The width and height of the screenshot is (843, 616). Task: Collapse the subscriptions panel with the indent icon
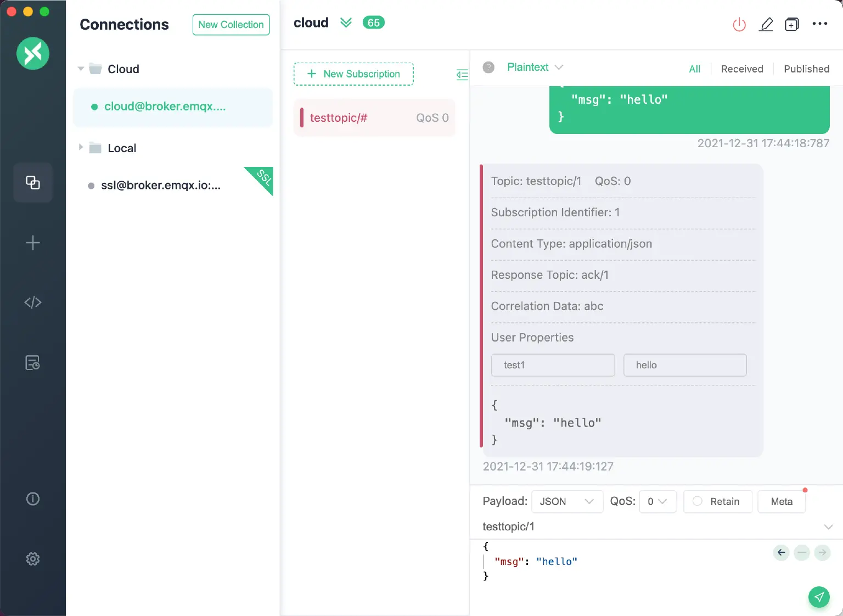click(462, 75)
